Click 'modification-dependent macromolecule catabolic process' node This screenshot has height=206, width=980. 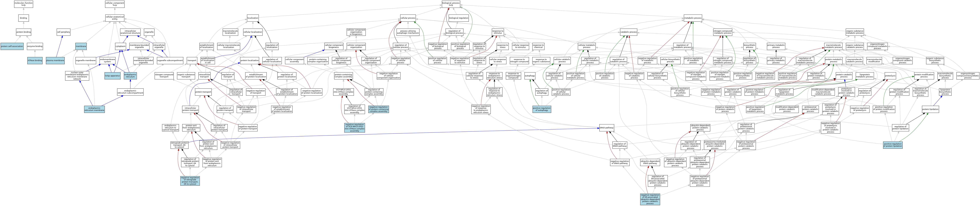pos(823,92)
